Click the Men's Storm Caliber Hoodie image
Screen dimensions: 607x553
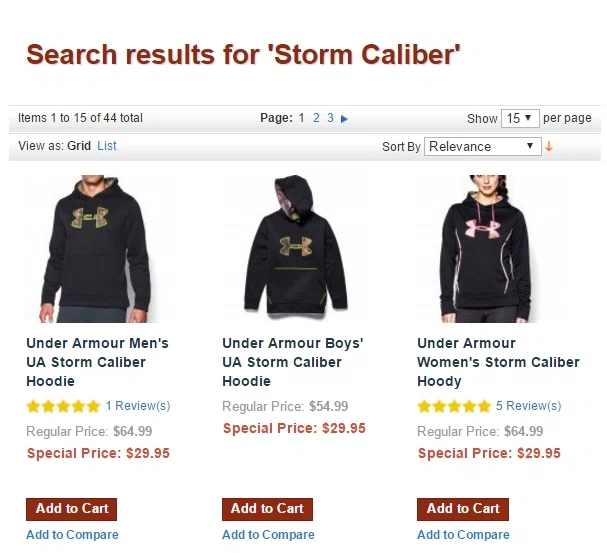(x=97, y=249)
